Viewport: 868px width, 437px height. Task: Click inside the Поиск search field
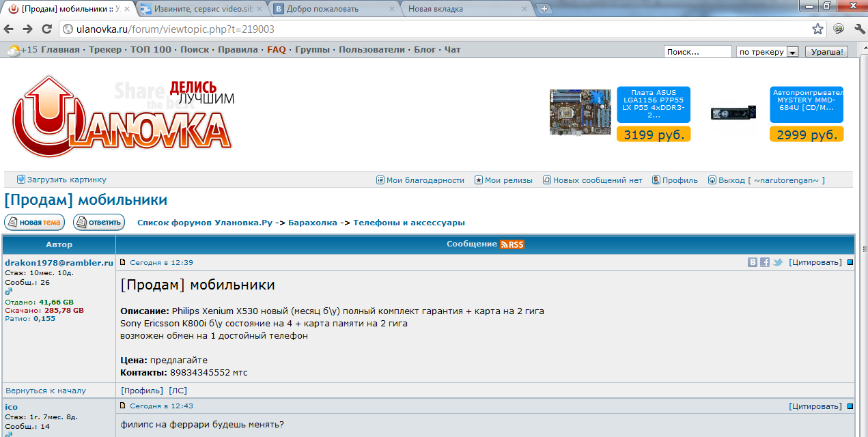(697, 51)
